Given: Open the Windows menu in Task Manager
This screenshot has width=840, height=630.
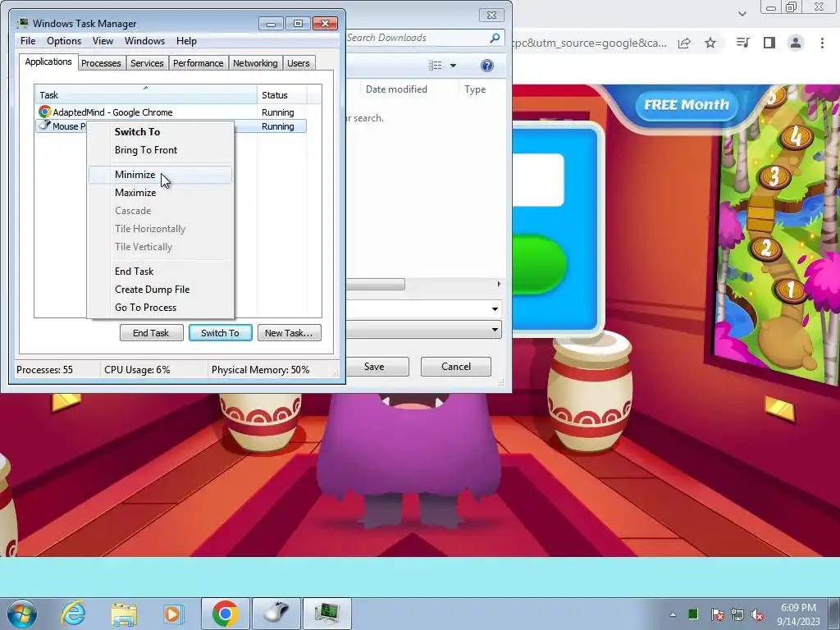Looking at the screenshot, I should pos(144,41).
